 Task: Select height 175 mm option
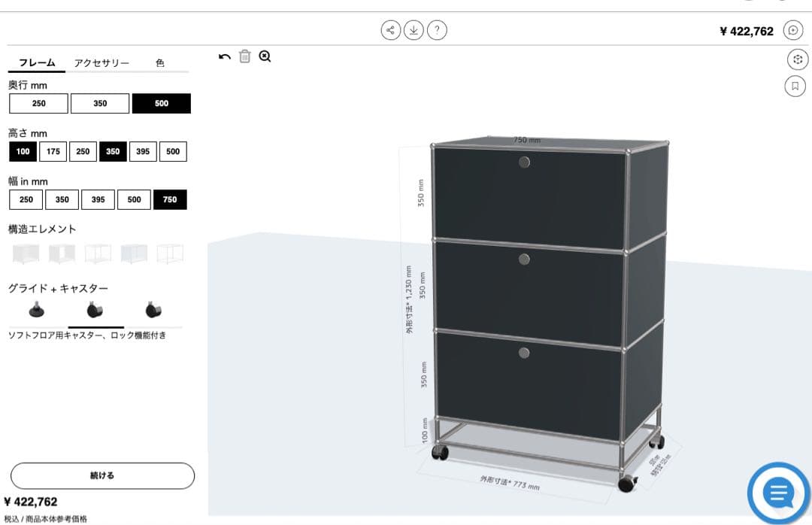coord(53,151)
